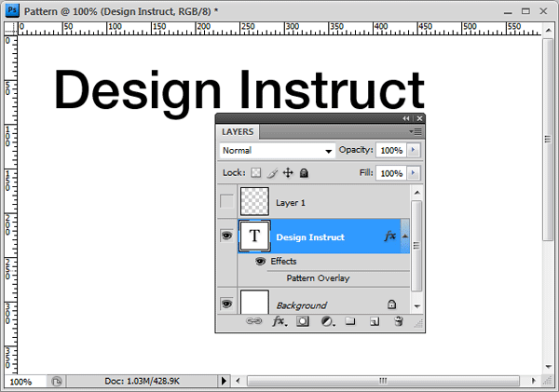Click document vertical scroll down arrow
The height and width of the screenshot is (392, 559).
(548, 367)
